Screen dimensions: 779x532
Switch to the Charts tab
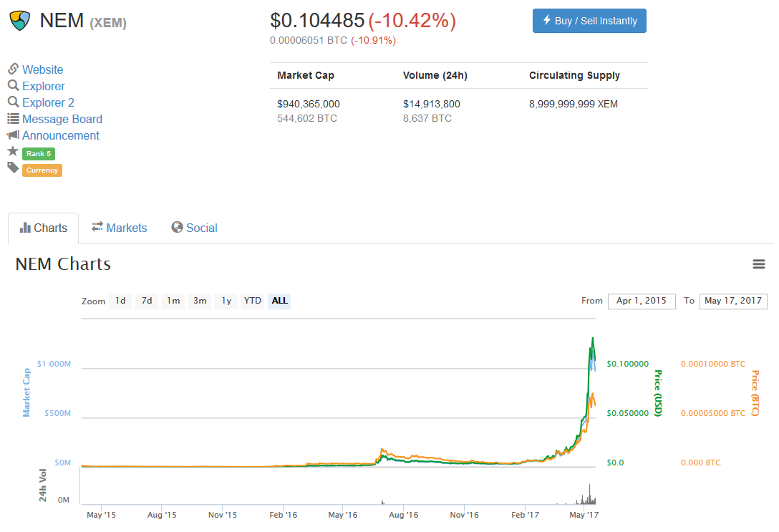43,228
